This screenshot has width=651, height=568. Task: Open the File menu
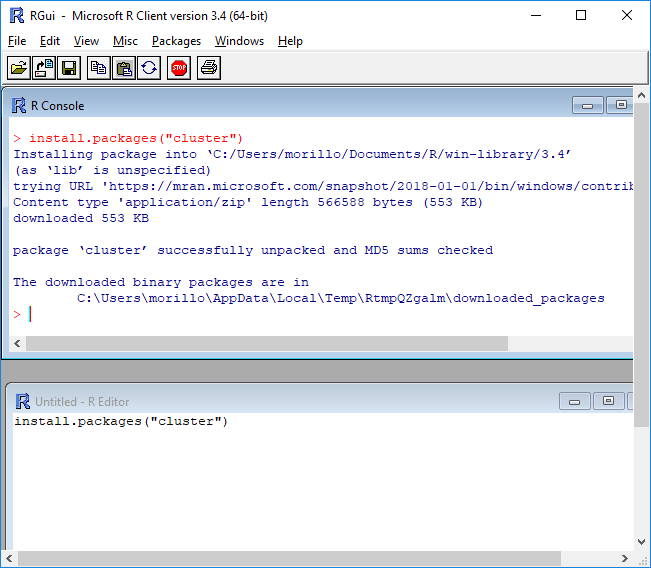pyautogui.click(x=17, y=41)
